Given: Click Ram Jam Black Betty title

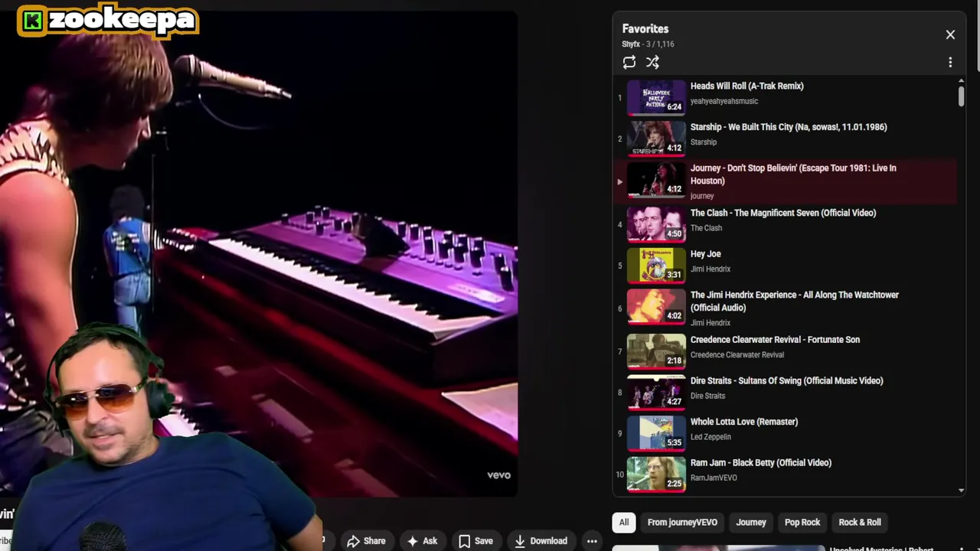Looking at the screenshot, I should point(761,463).
